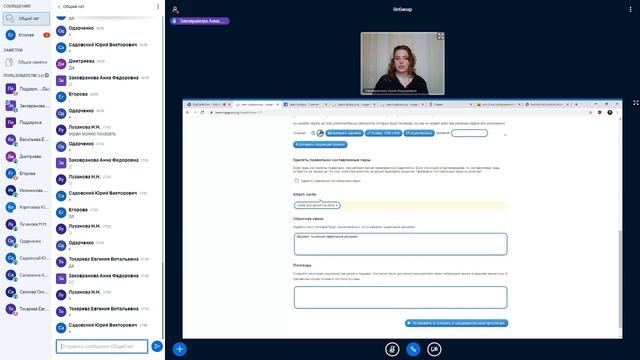Click the blue finish and preview button

tap(456, 323)
